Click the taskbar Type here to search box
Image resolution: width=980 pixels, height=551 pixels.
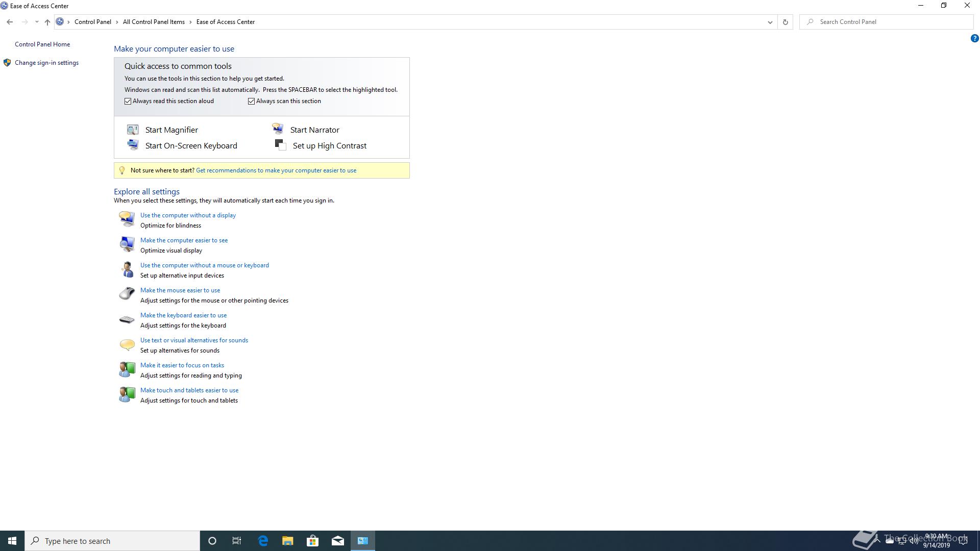pyautogui.click(x=112, y=541)
